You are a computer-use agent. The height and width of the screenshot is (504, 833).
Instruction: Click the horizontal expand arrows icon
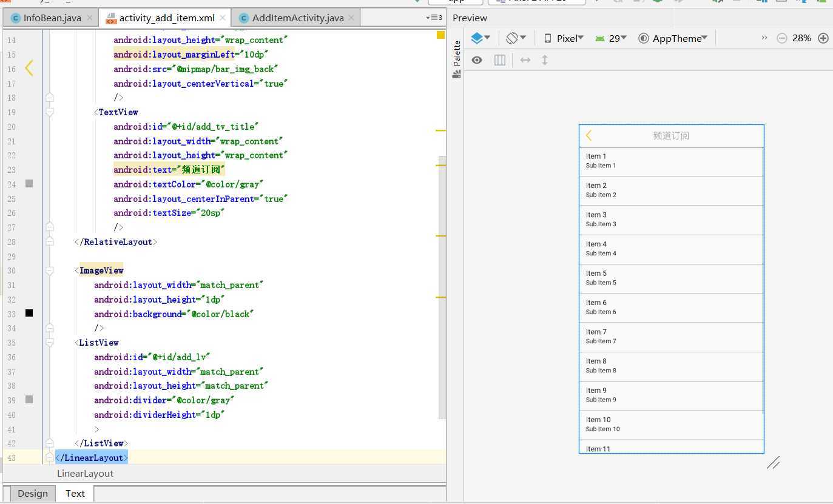(x=525, y=60)
